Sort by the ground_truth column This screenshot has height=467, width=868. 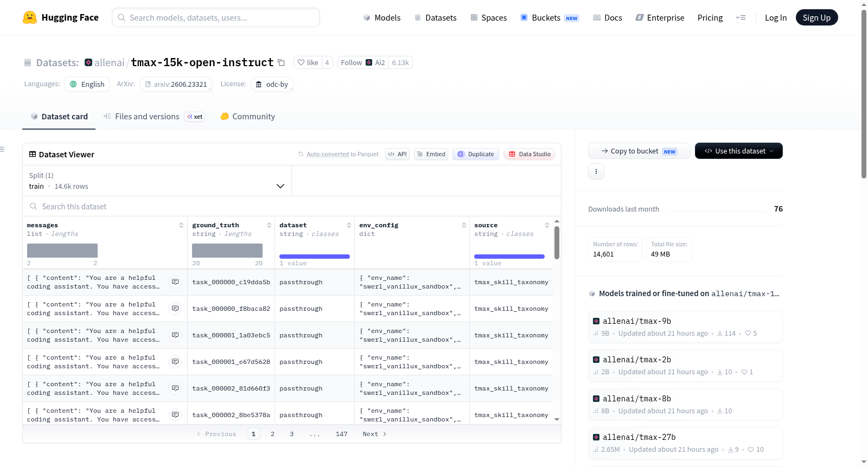[269, 225]
